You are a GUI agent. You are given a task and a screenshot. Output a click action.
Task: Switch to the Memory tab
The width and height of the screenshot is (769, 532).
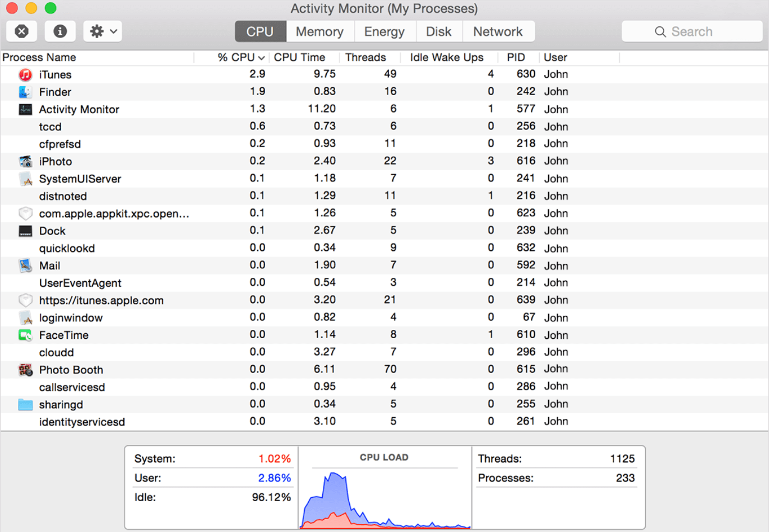coord(319,31)
